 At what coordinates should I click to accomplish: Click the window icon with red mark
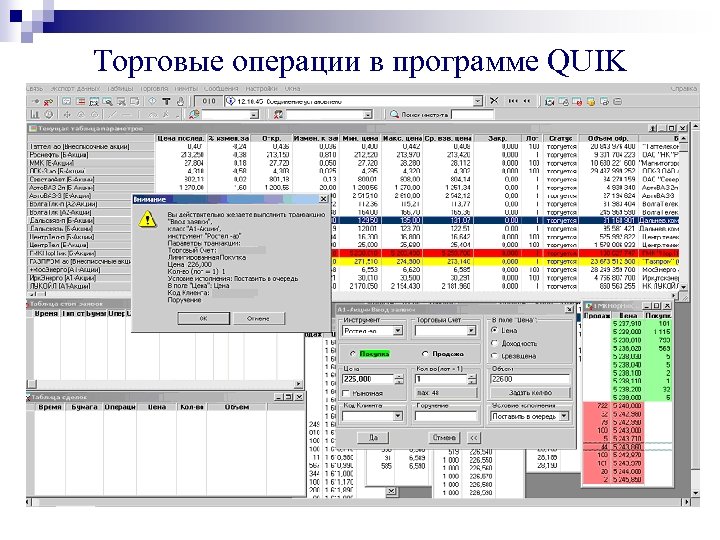coord(577,101)
